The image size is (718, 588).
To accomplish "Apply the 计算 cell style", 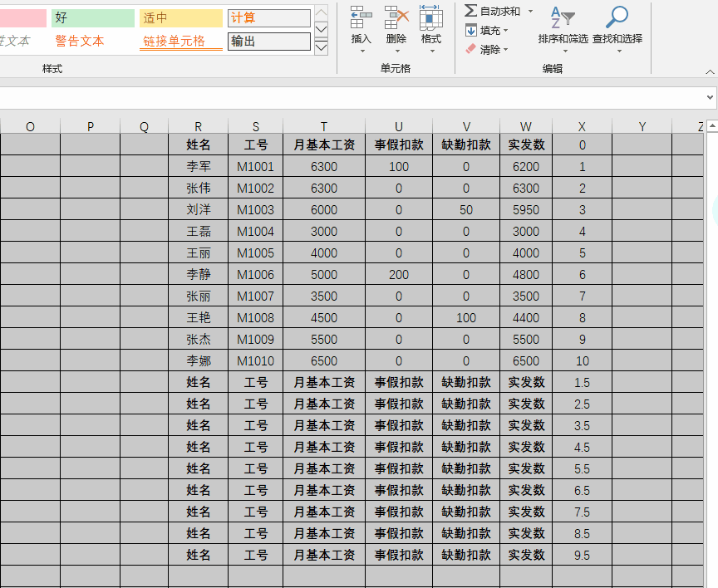I will tap(268, 18).
